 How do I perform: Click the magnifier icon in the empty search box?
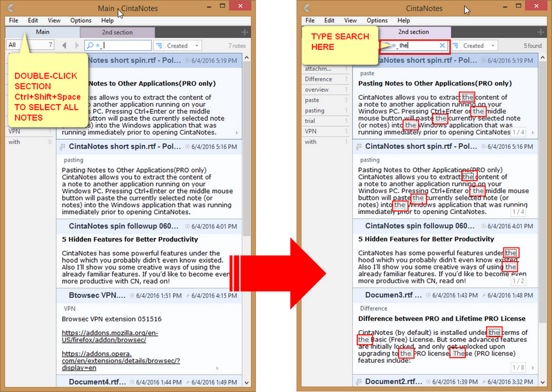click(91, 45)
